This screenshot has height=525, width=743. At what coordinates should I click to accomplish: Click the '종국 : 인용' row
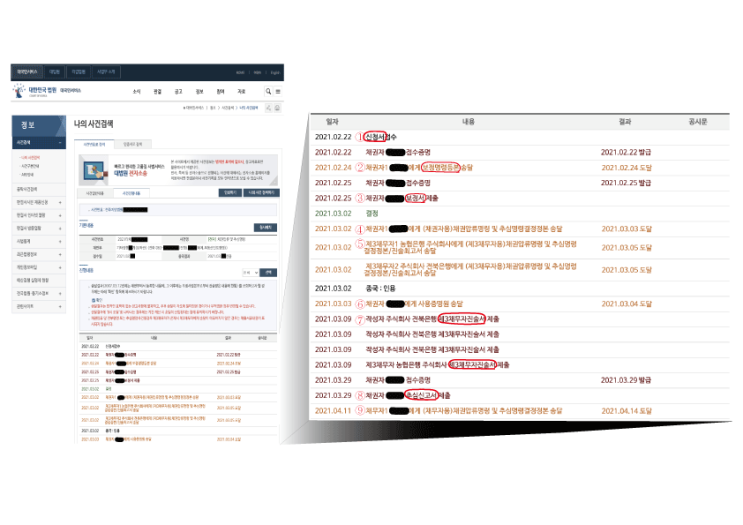coord(519,288)
